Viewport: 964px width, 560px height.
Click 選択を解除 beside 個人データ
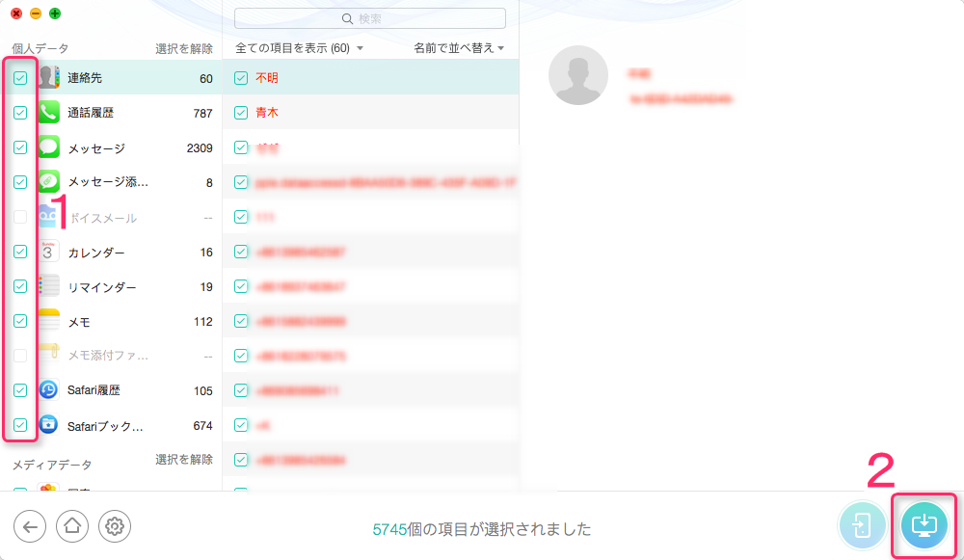click(x=184, y=48)
